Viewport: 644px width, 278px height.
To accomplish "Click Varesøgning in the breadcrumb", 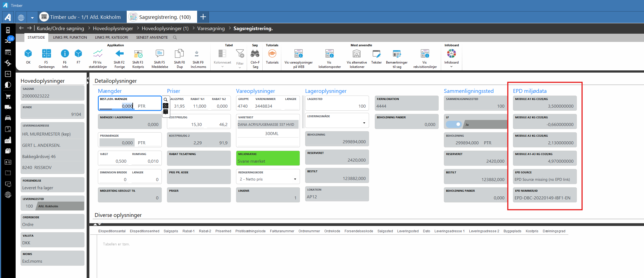I will [x=211, y=28].
